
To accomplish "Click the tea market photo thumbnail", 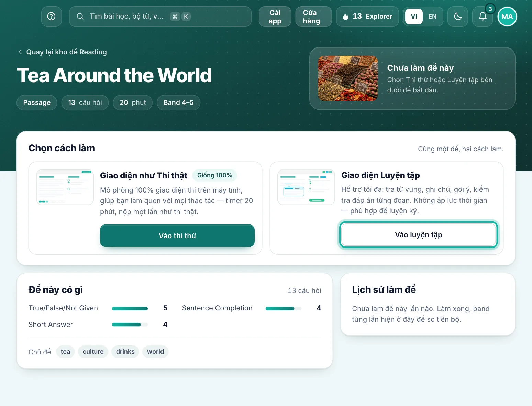I will pos(348,78).
